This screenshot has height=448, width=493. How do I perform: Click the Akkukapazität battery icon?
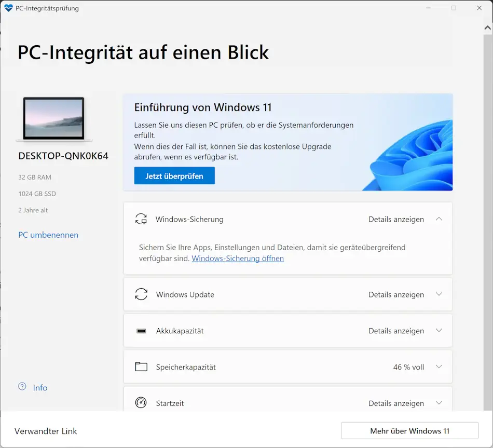[x=141, y=331]
